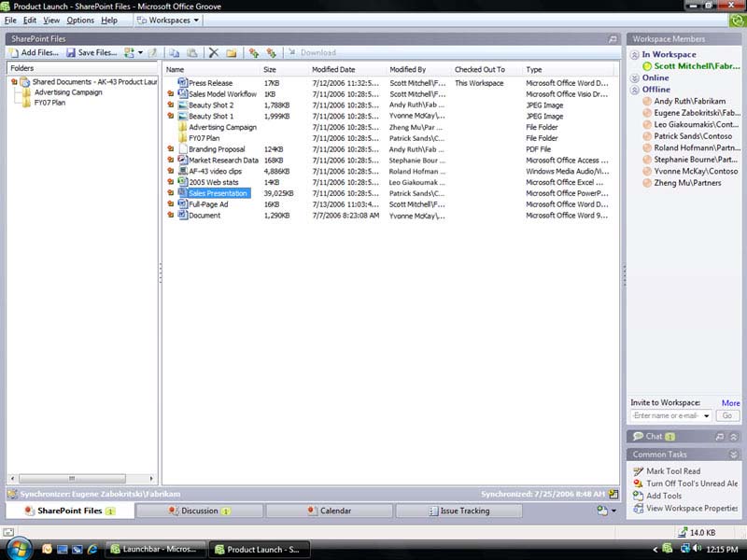
Task: Open the Options menu
Action: coord(80,20)
